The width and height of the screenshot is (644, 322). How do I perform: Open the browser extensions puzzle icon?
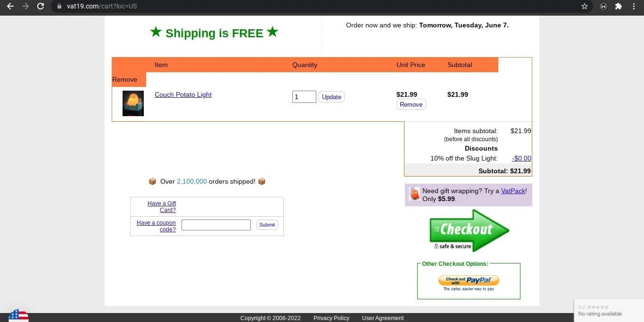[619, 6]
